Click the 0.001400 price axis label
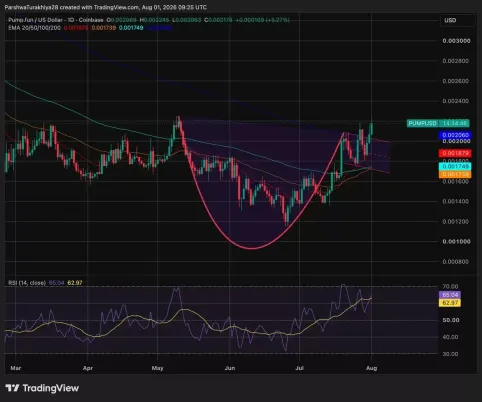The height and width of the screenshot is (402, 482). [x=456, y=201]
